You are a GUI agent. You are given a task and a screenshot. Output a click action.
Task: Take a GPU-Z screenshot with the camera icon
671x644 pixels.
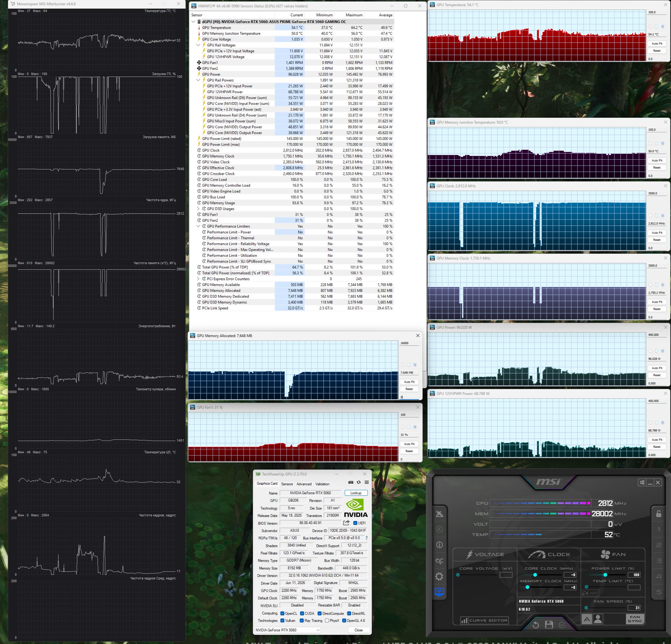coord(350,483)
